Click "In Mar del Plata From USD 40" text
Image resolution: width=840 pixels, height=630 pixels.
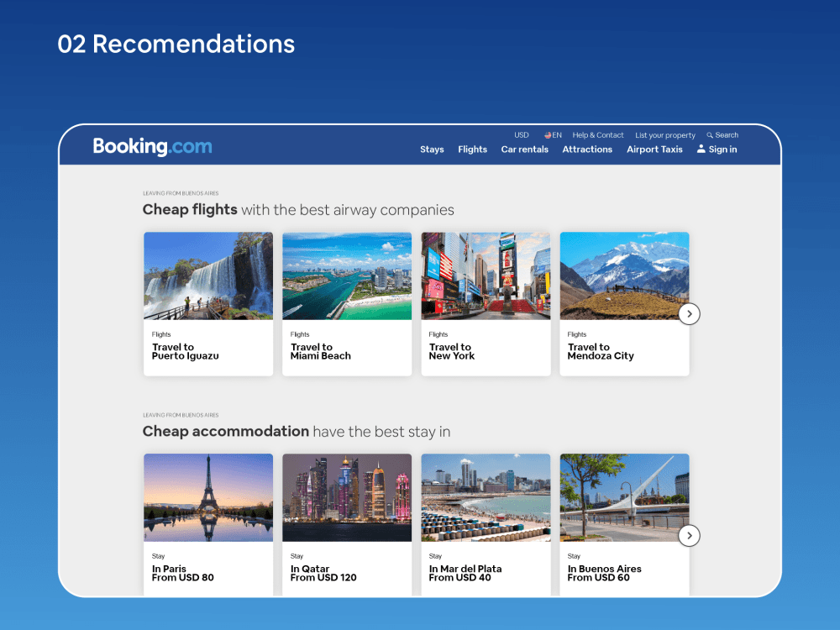pos(465,573)
